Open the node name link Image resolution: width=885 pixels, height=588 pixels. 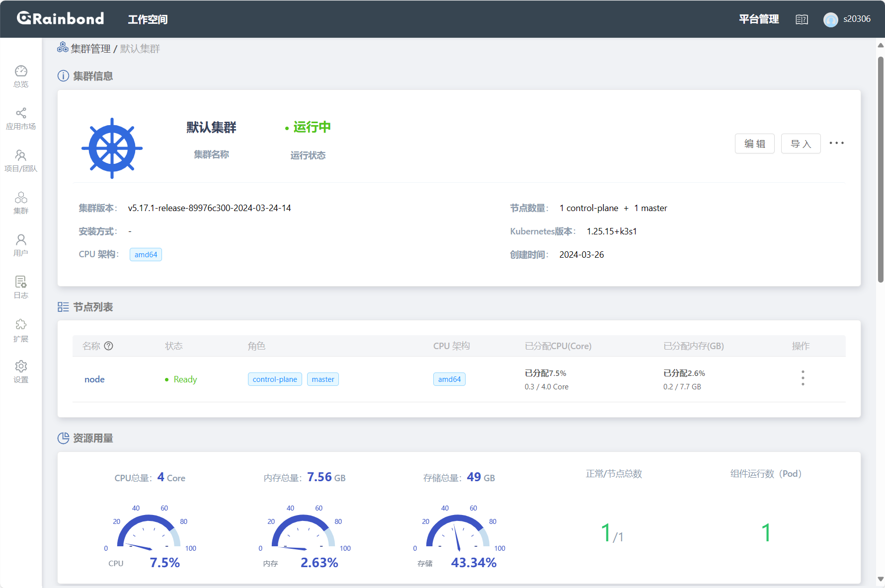(94, 379)
